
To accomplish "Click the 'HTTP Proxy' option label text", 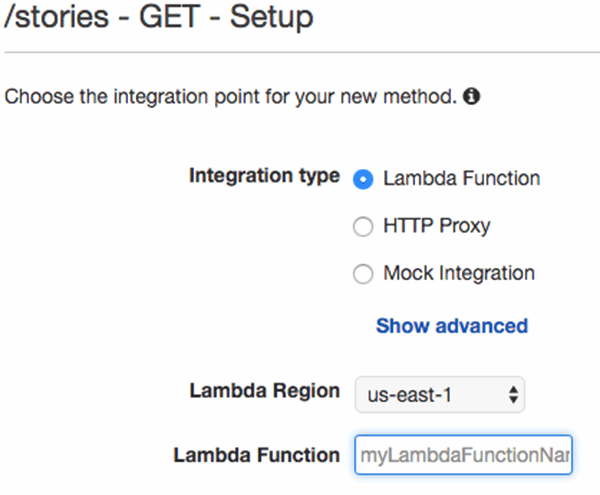I will coord(436,226).
